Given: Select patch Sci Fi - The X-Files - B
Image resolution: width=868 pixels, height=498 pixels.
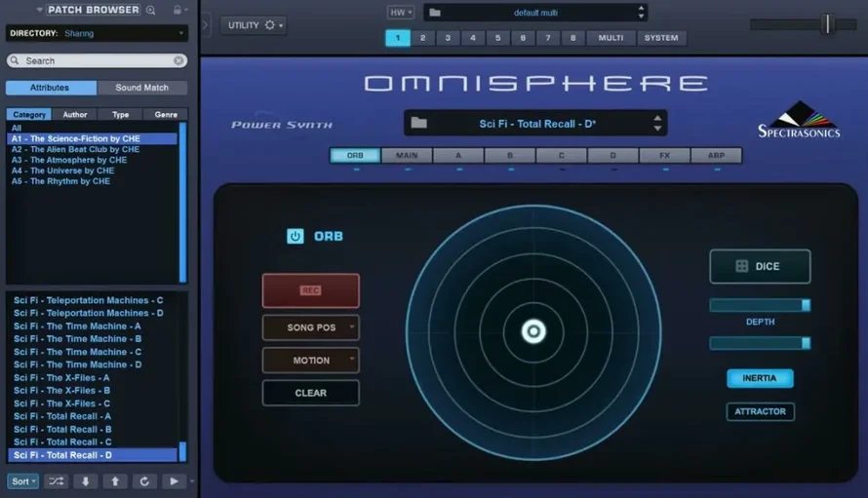Looking at the screenshot, I should click(x=61, y=390).
